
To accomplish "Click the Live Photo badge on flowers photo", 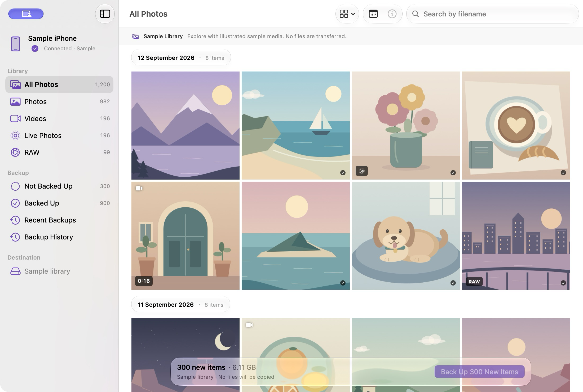I will pyautogui.click(x=362, y=171).
